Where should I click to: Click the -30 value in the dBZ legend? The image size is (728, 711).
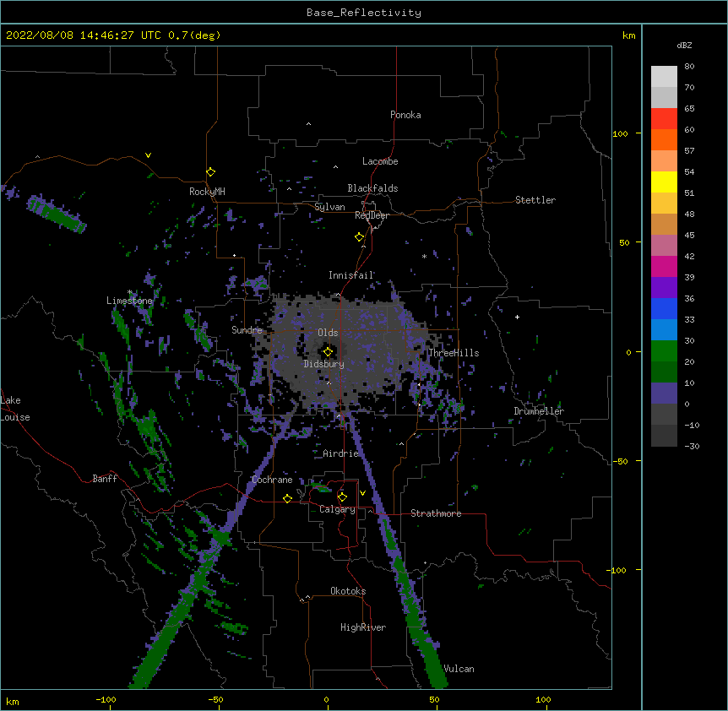pos(692,446)
